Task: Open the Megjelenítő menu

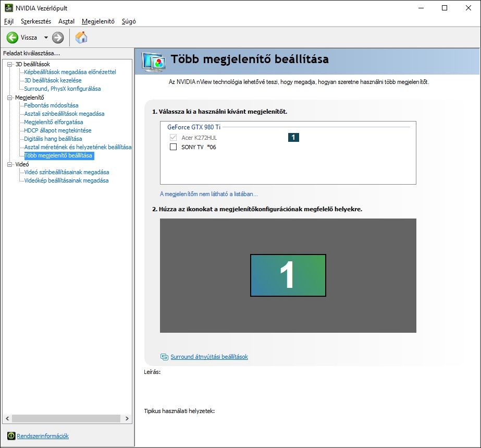Action: (98, 21)
